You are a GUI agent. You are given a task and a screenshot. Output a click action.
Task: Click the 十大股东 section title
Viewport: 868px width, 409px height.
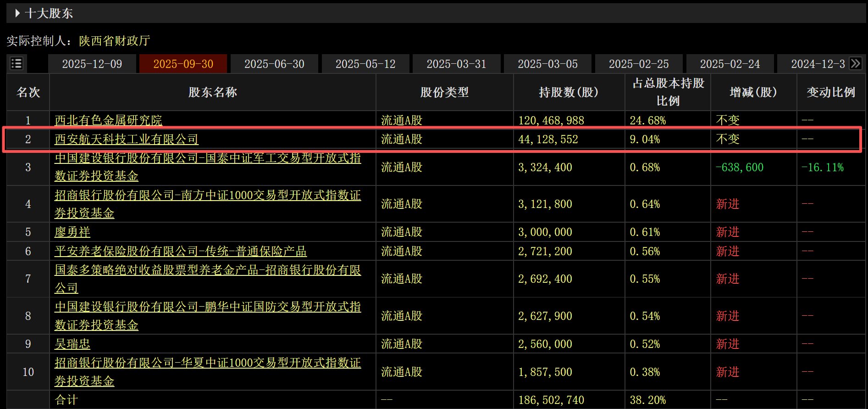(x=49, y=13)
